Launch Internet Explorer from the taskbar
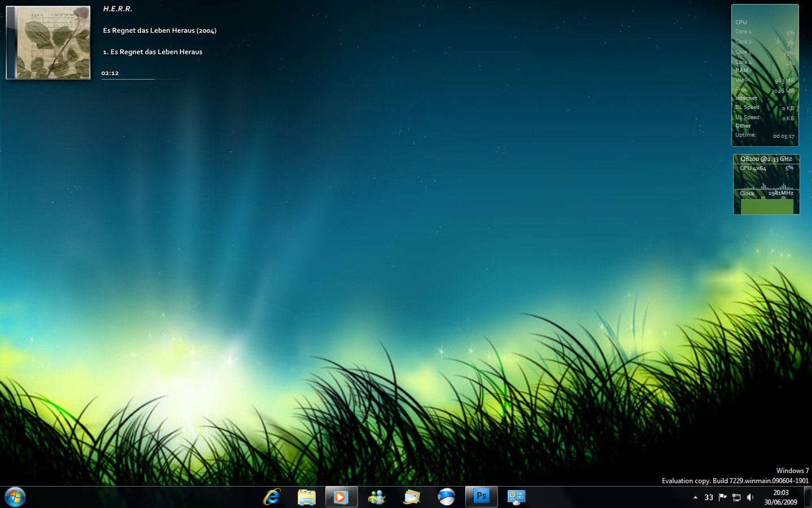Image resolution: width=812 pixels, height=508 pixels. pyautogui.click(x=271, y=497)
